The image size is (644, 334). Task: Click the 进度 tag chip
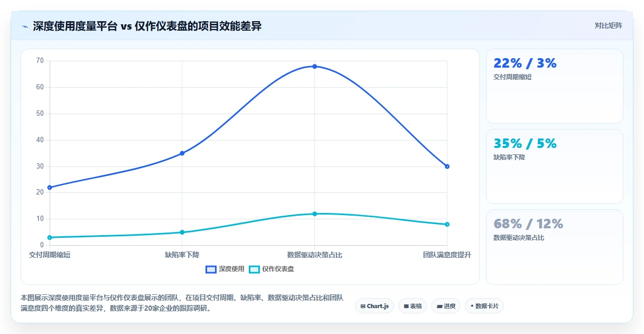coord(446,306)
